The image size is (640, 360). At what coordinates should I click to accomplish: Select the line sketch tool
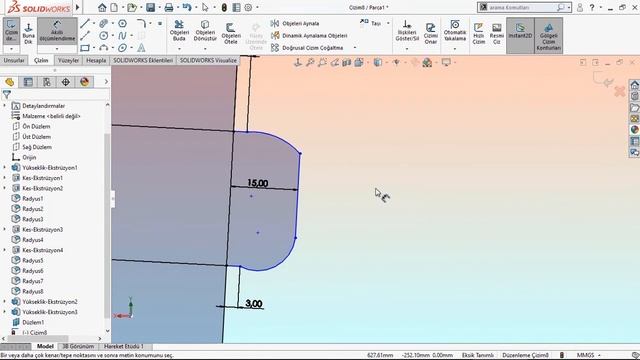[85, 24]
